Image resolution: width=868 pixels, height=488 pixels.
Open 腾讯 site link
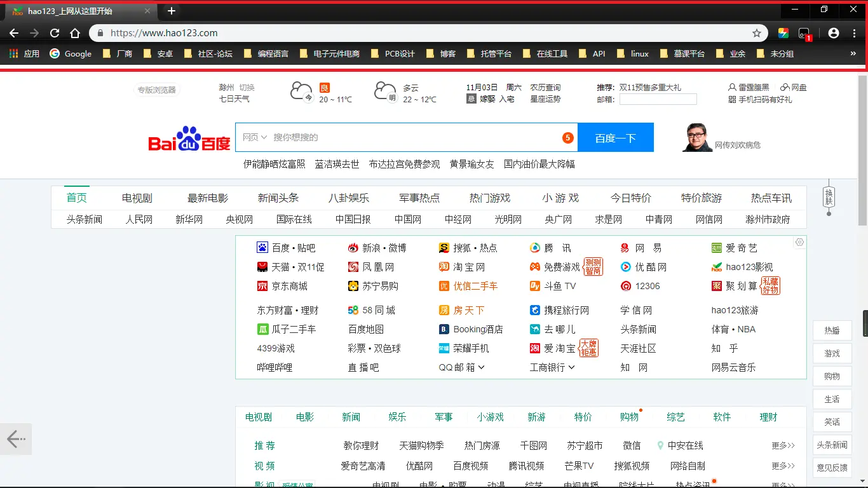(550, 248)
